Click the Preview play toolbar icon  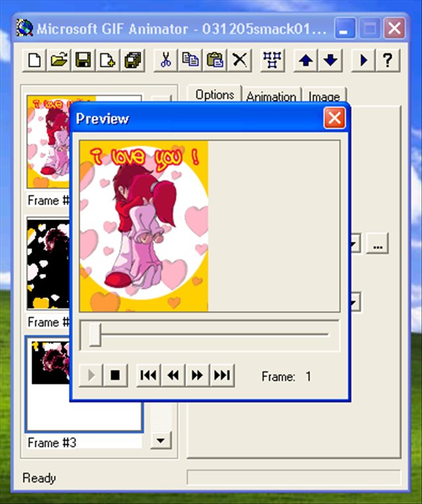click(363, 60)
